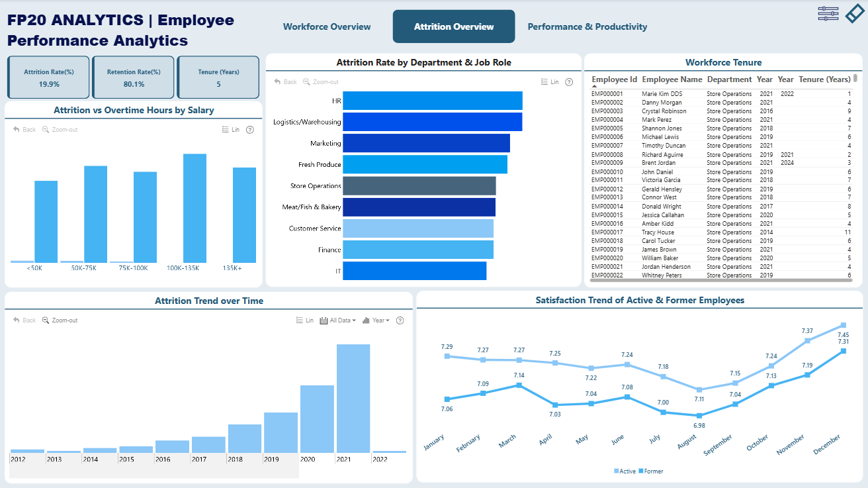The width and height of the screenshot is (868, 488).
Task: Toggle Lin scale in Attrition Trend chart
Action: (x=304, y=320)
